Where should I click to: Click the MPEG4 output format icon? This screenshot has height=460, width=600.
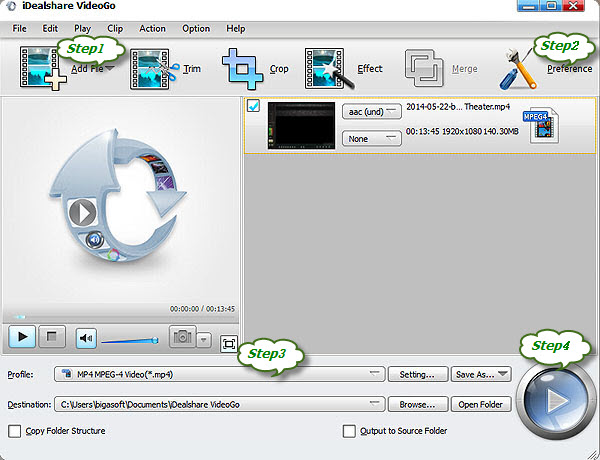click(x=541, y=126)
